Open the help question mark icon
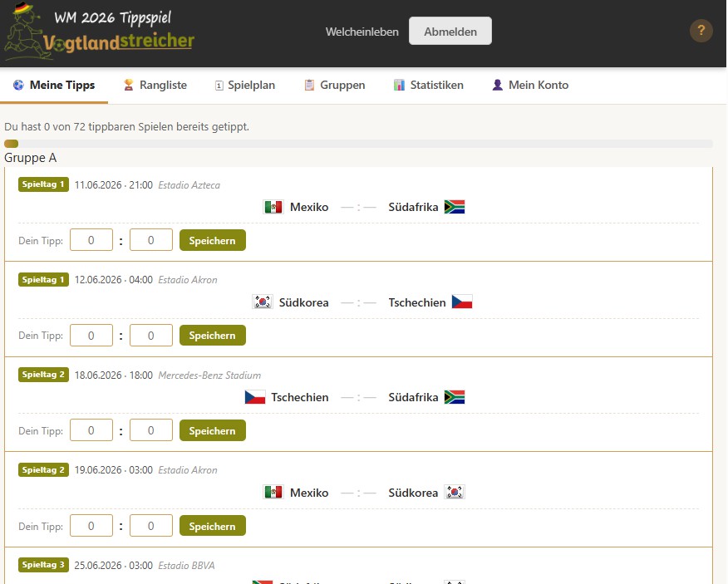The height and width of the screenshot is (584, 728). pyautogui.click(x=701, y=31)
